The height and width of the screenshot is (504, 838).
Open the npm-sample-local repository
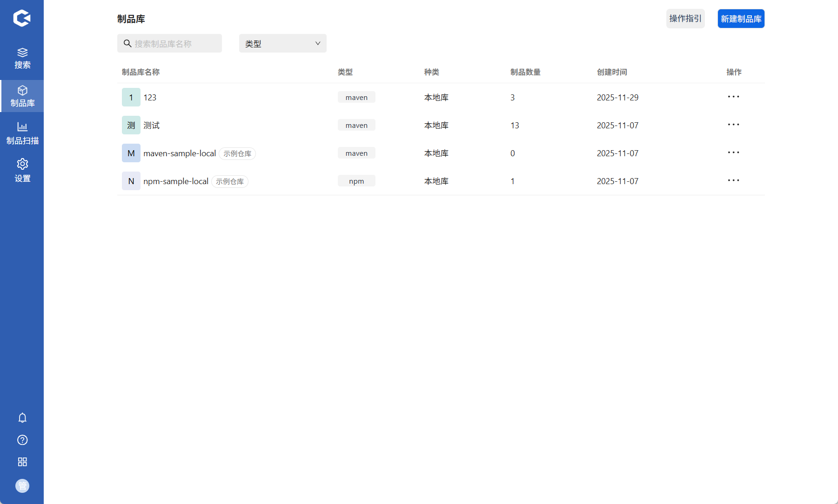(x=176, y=181)
